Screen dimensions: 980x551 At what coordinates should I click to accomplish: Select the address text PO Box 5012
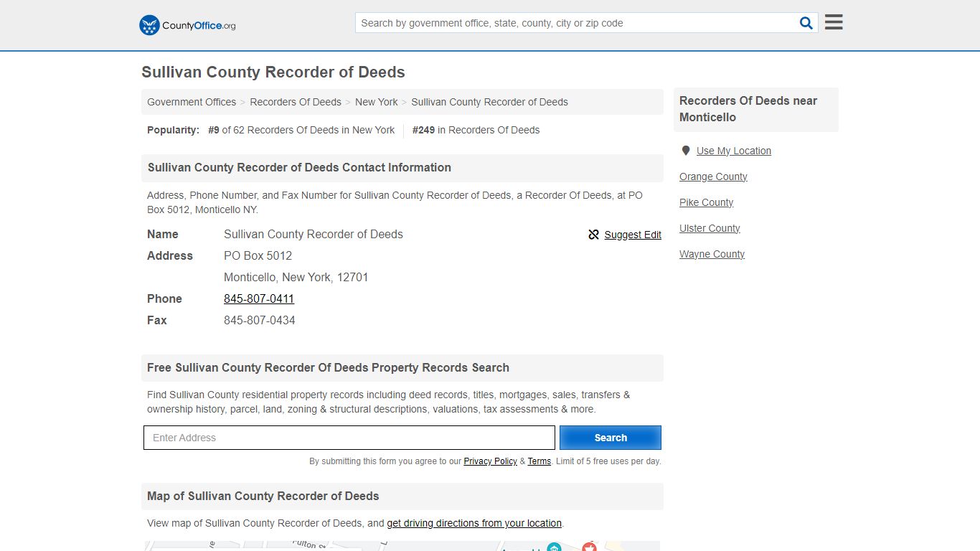258,255
